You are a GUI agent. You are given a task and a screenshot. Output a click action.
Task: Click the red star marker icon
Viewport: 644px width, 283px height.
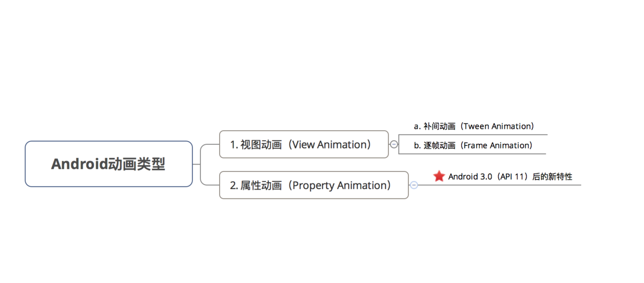439,177
